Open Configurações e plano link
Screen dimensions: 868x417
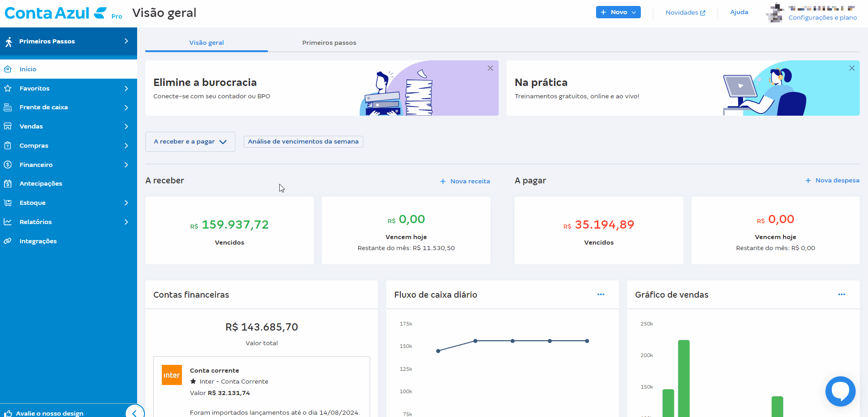click(x=823, y=18)
